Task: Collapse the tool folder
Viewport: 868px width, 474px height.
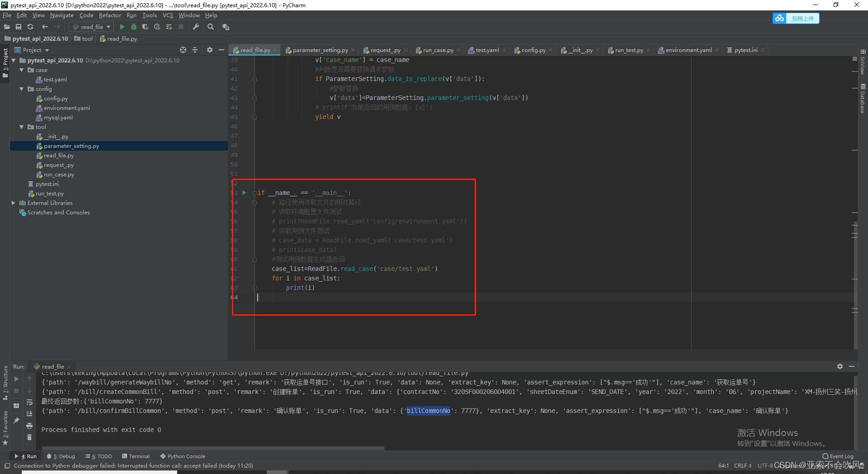Action: tap(21, 127)
